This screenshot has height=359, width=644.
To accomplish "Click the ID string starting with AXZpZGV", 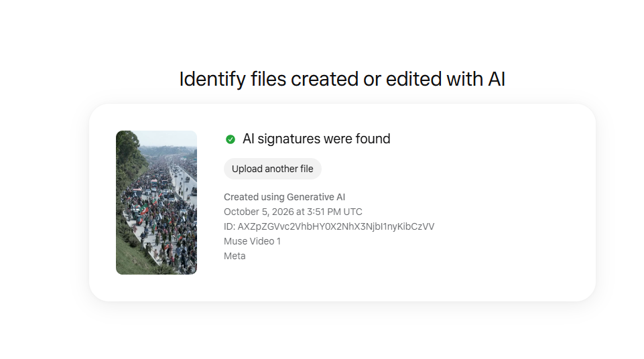I will tap(336, 226).
